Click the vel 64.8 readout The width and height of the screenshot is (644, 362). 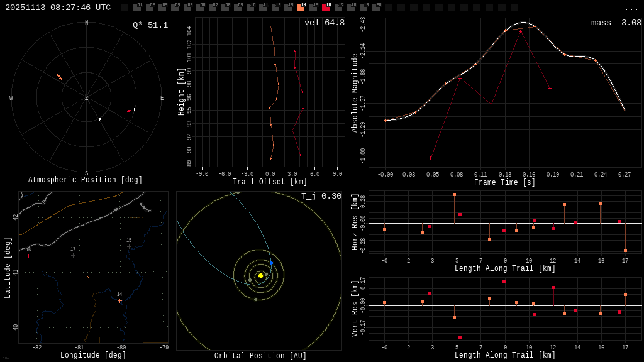pos(325,23)
